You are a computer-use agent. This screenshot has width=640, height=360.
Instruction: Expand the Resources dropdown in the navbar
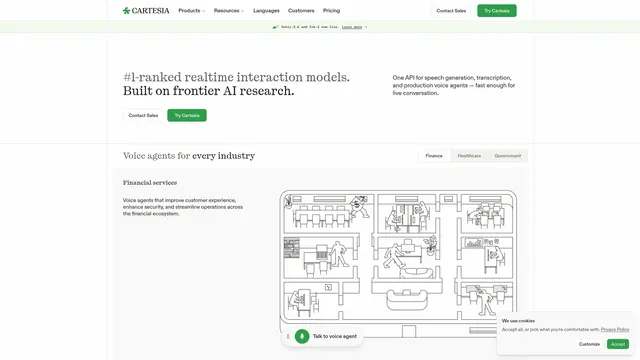point(229,11)
